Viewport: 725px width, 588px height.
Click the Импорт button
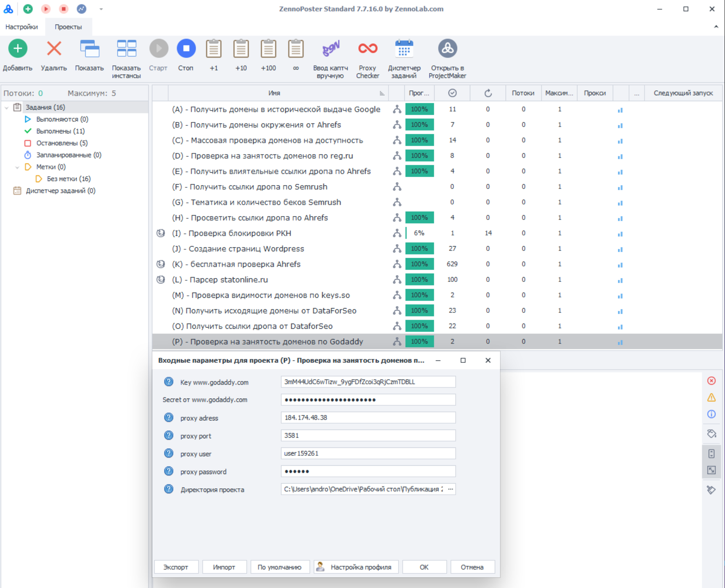click(224, 567)
